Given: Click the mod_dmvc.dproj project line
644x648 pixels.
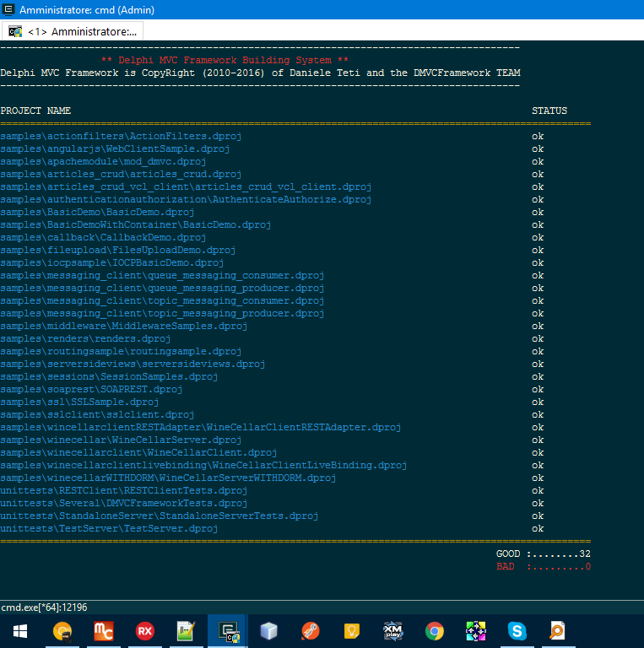Looking at the screenshot, I should 103,162.
